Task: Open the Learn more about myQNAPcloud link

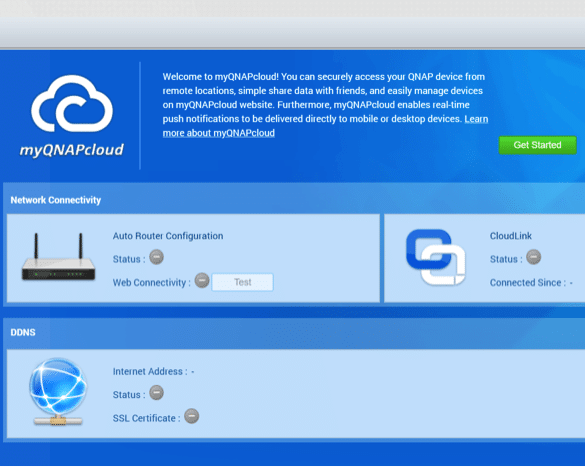Action: (219, 133)
